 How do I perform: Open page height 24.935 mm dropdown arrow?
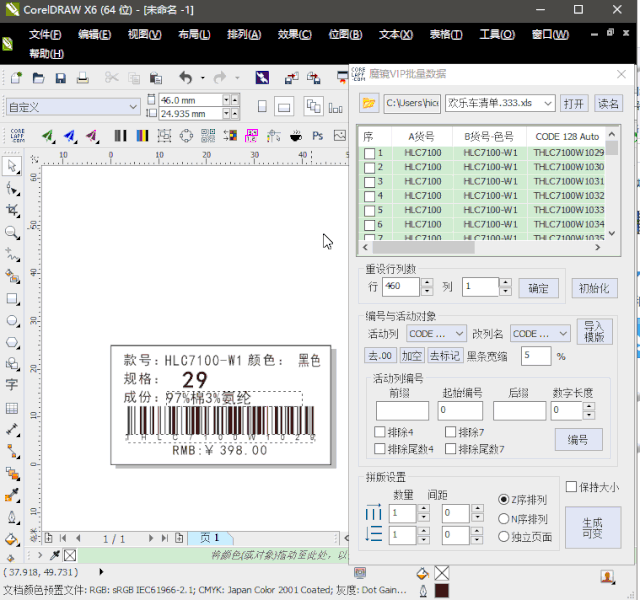[227, 113]
